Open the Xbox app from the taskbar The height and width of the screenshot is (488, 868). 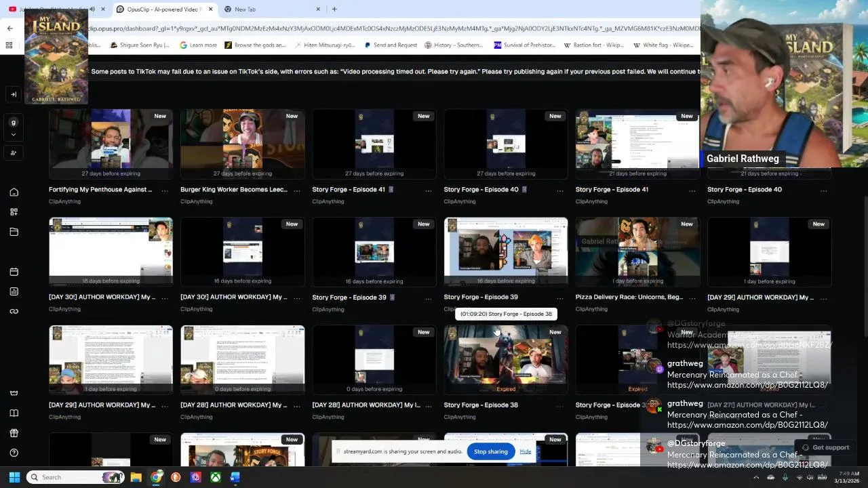[215, 477]
